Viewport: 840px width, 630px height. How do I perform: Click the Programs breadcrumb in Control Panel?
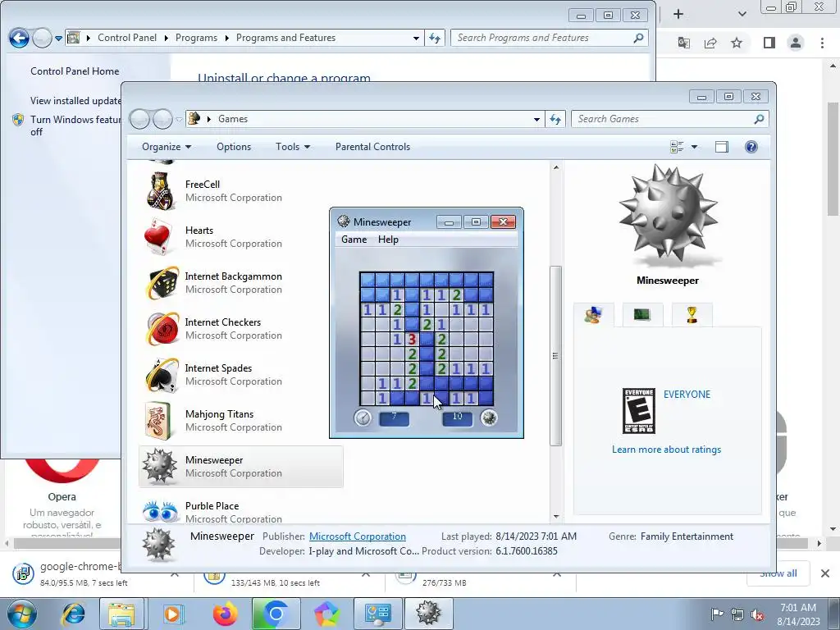(196, 38)
